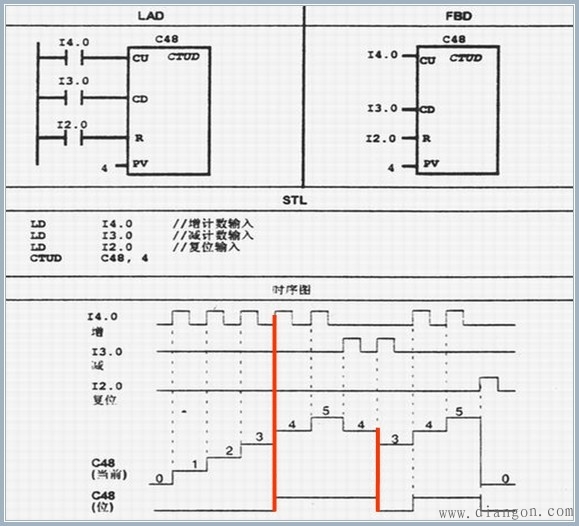The width and height of the screenshot is (579, 526).
Task: Click the short red marker line near value 3
Action: 378,469
